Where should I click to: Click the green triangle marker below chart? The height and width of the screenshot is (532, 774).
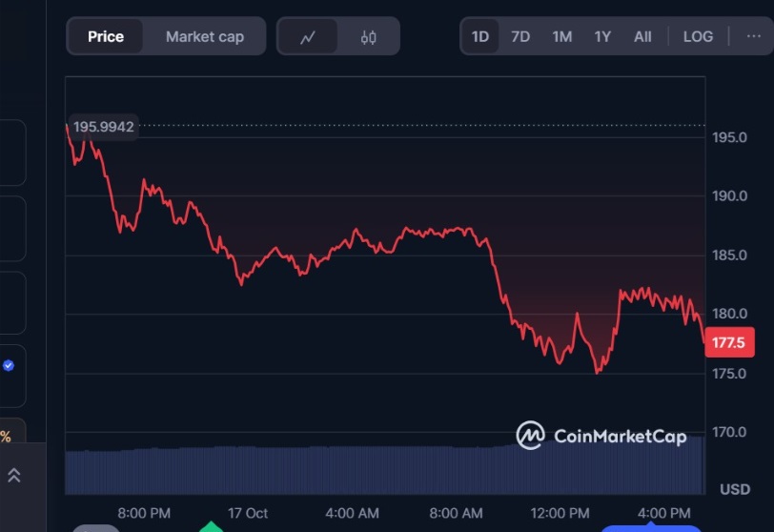211,526
